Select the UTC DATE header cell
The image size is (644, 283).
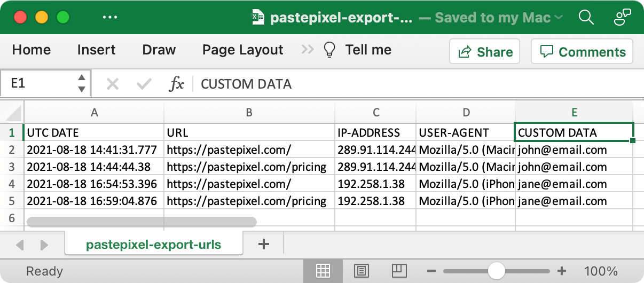(x=94, y=132)
